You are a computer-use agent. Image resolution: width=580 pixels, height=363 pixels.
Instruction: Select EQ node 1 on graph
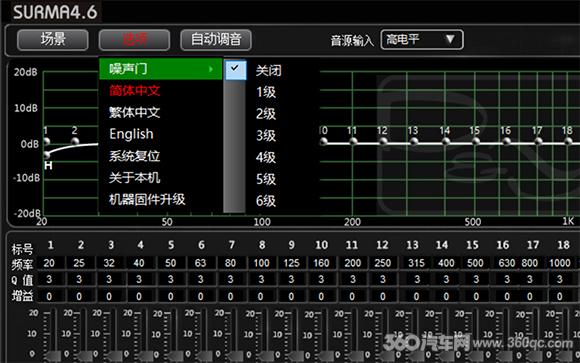click(47, 141)
